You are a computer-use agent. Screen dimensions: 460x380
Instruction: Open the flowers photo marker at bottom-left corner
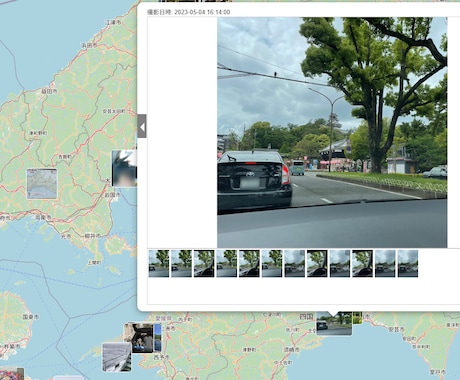[12, 374]
